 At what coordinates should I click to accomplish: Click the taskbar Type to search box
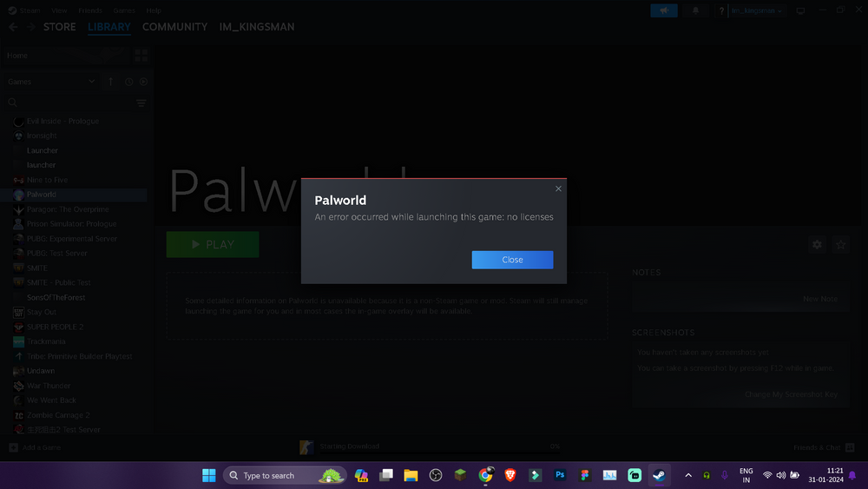[285, 475]
